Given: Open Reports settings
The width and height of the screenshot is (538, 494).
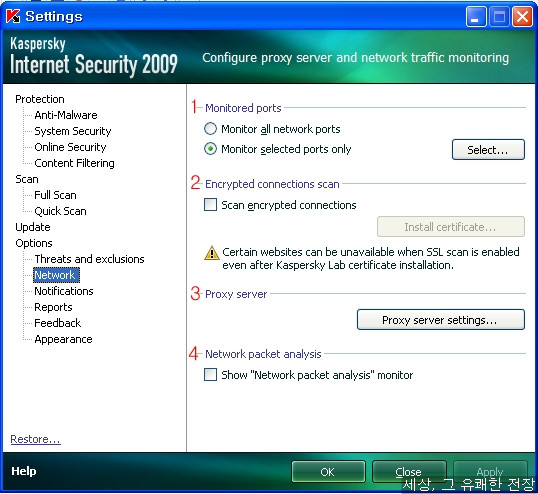Looking at the screenshot, I should 53,307.
